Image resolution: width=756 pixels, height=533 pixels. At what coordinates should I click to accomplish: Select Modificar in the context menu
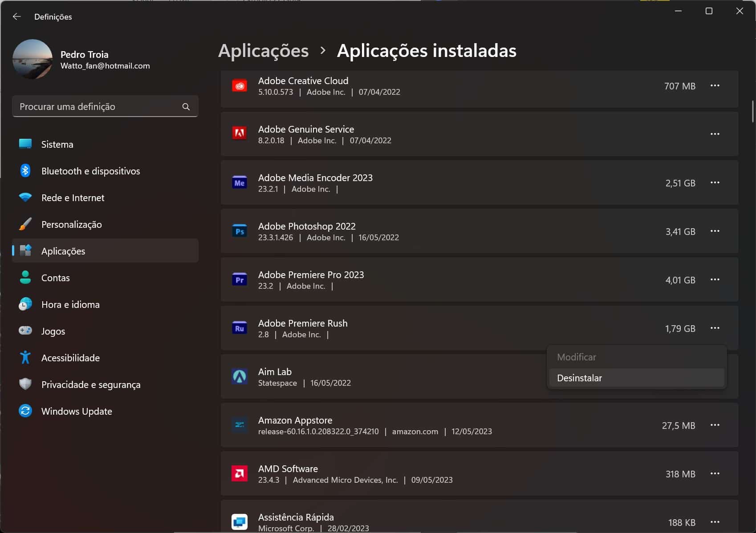[576, 357]
